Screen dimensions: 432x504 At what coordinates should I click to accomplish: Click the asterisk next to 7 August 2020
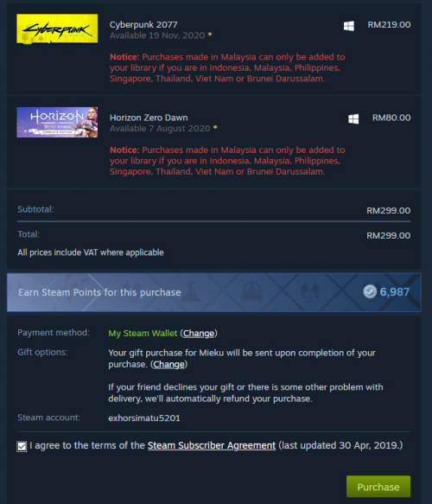point(215,127)
